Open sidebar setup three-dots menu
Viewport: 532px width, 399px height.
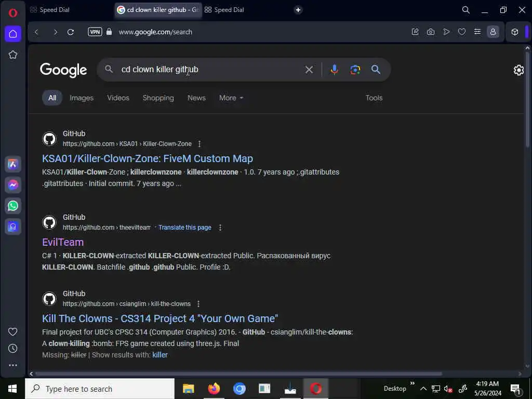pos(13,365)
